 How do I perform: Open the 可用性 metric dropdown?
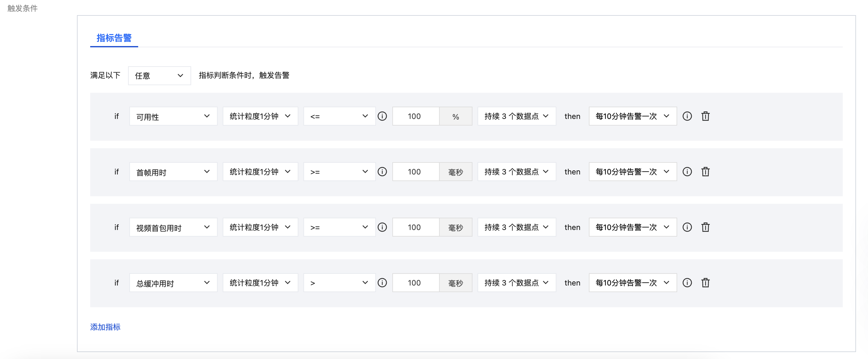click(x=173, y=116)
